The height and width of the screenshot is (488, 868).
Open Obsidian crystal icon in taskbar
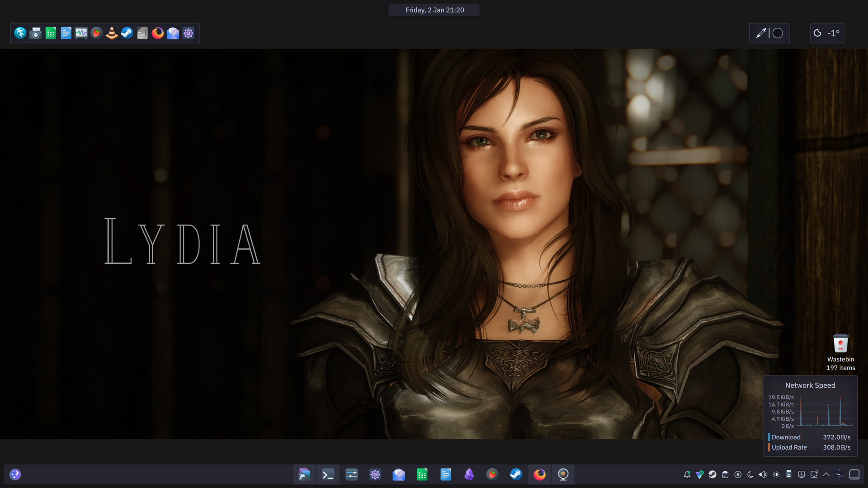pos(469,474)
